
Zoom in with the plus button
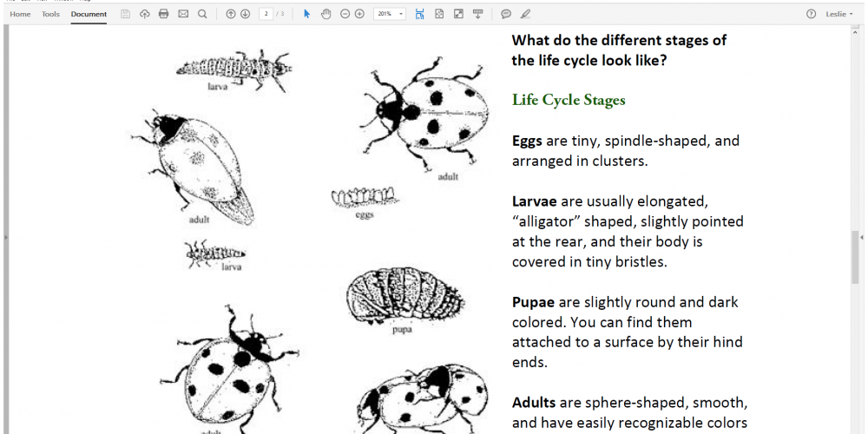pos(359,14)
